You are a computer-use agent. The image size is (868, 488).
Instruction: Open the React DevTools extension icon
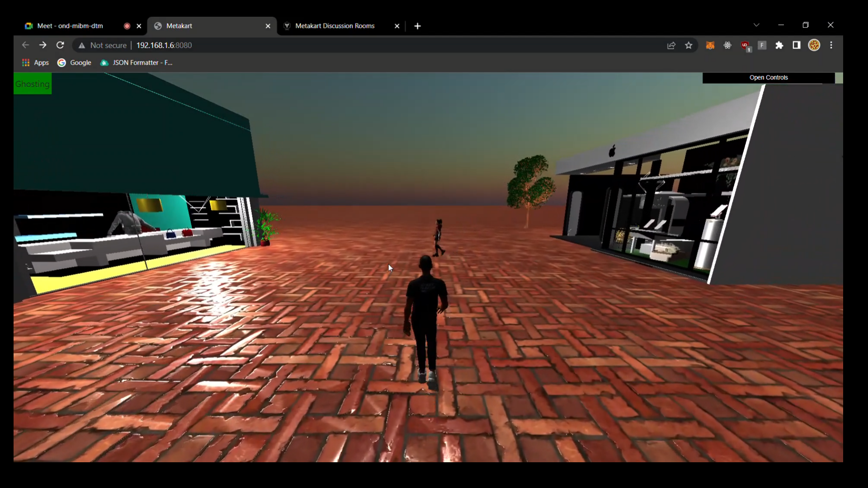(727, 45)
